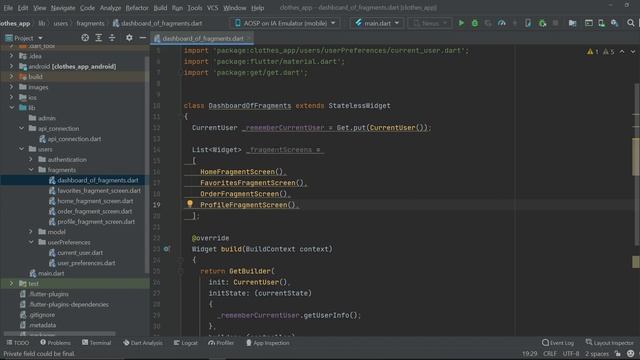Expand the build folder in tree
640x360 pixels.
pos(11,76)
